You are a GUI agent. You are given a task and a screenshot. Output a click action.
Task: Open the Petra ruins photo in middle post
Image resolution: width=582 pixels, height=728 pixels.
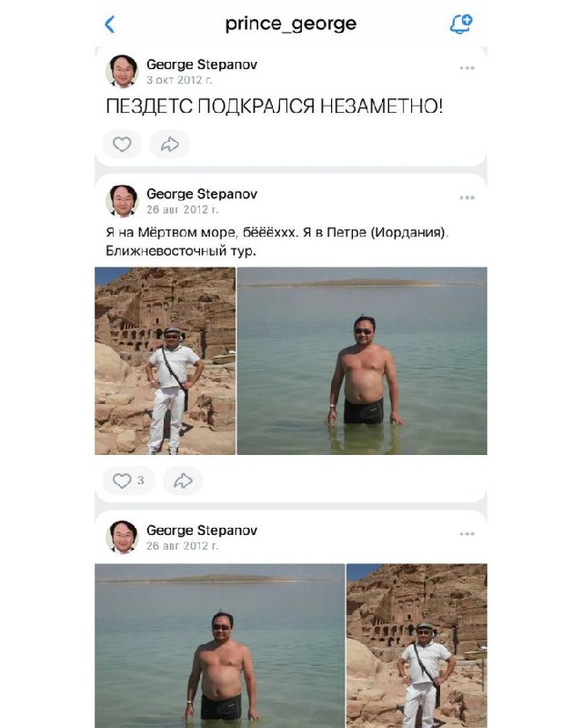click(x=166, y=360)
